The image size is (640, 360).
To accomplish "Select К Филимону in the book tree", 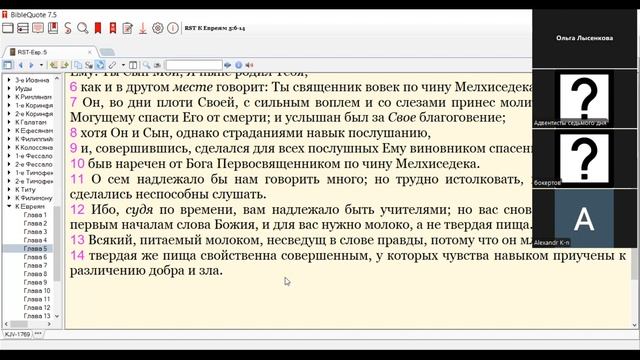I will 34,198.
